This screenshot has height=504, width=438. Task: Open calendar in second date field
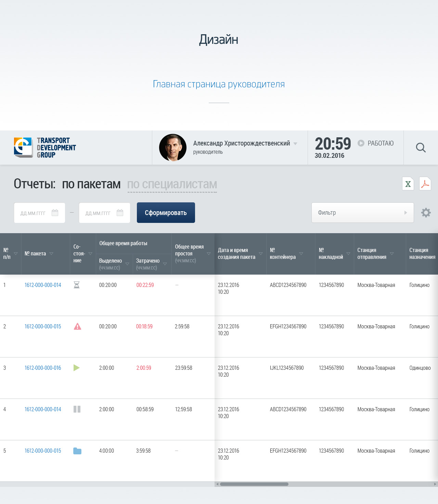[x=120, y=213]
